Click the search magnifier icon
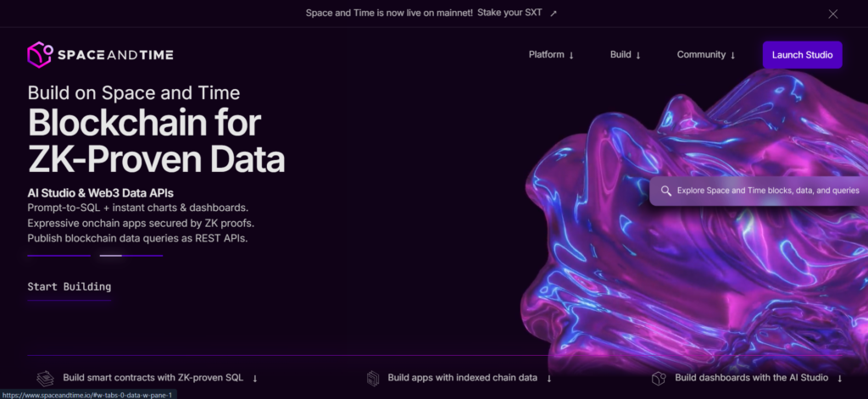Image resolution: width=868 pixels, height=399 pixels. (x=666, y=191)
